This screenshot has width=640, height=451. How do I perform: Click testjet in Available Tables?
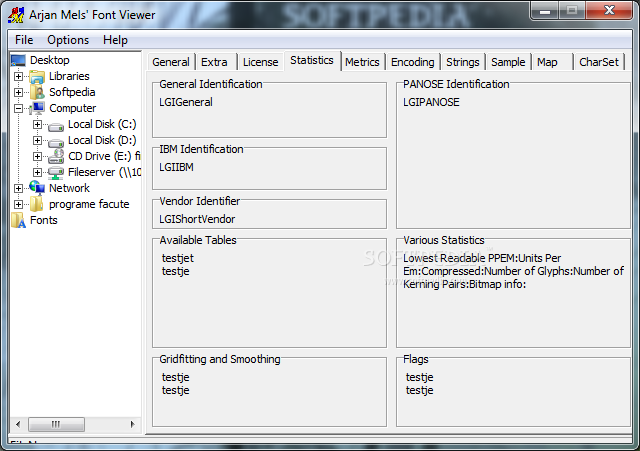point(178,258)
